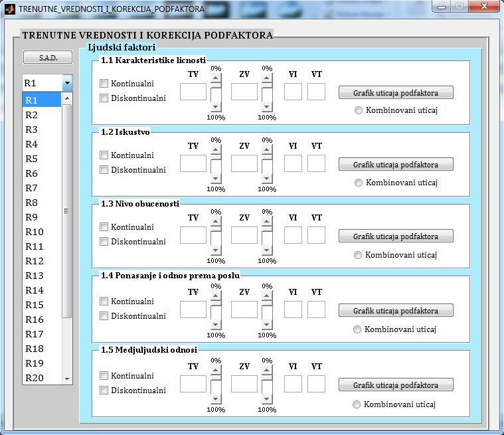Open Grafik uticaja podfaktora for 1.4

pos(396,311)
